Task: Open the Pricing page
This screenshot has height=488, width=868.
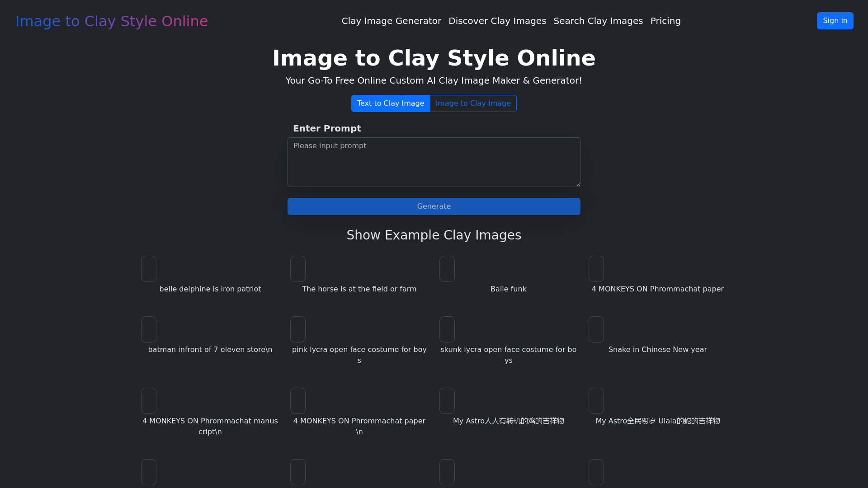Action: coord(665,21)
